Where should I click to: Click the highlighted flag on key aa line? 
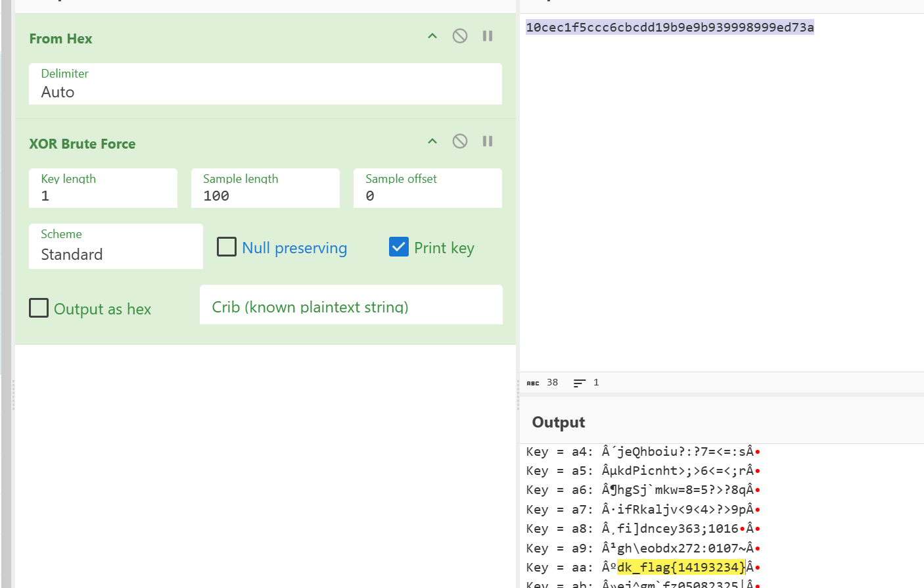pos(681,568)
